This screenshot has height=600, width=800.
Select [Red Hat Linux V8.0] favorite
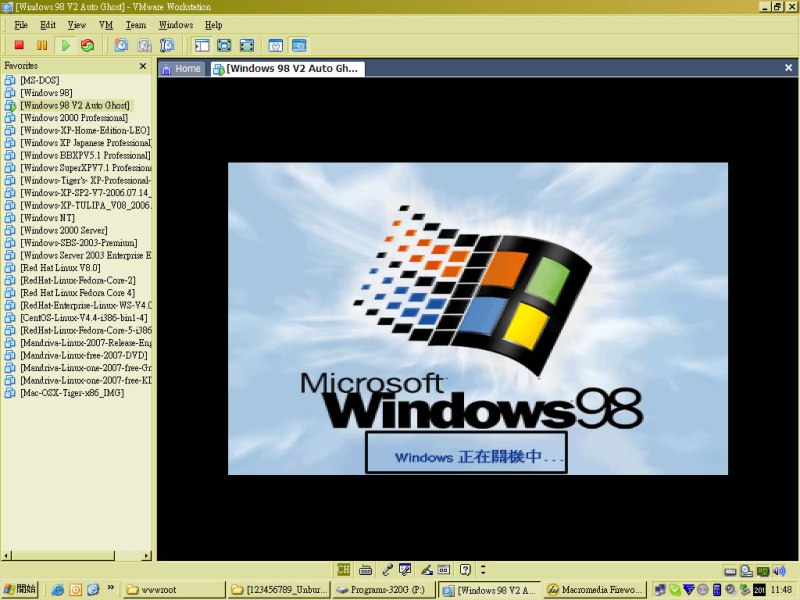coord(60,267)
